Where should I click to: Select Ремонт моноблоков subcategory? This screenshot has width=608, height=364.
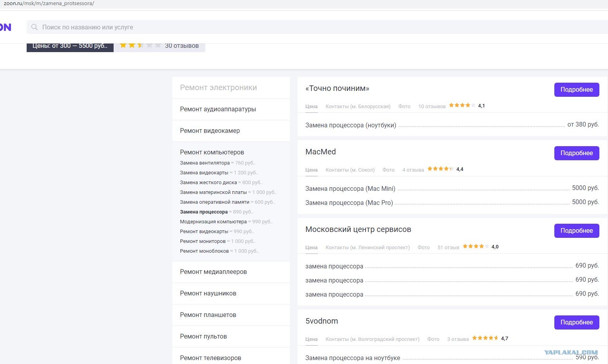tap(204, 251)
